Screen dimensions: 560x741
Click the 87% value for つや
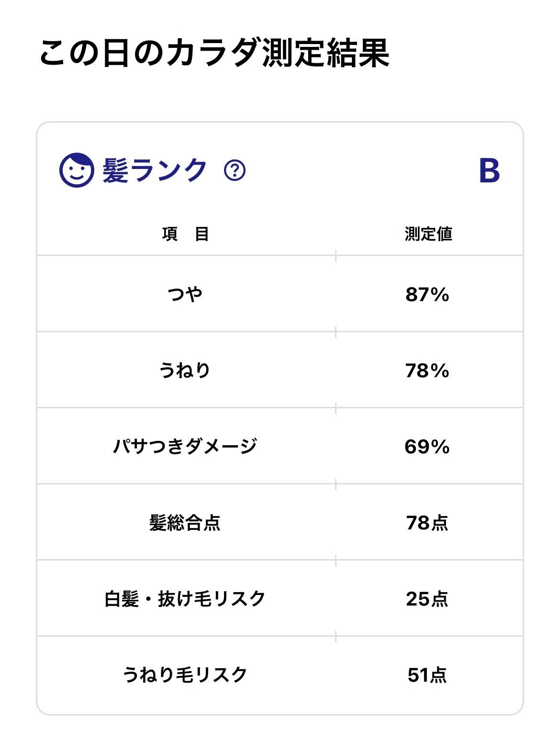(x=427, y=294)
